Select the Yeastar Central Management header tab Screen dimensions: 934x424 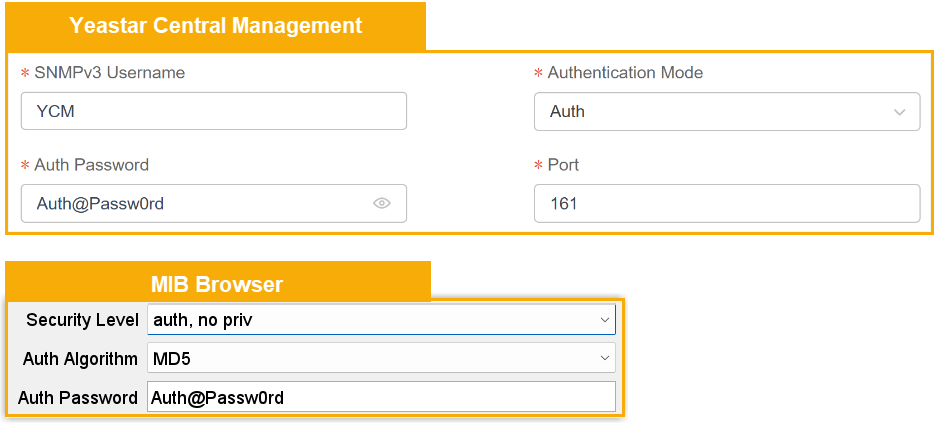click(x=216, y=26)
